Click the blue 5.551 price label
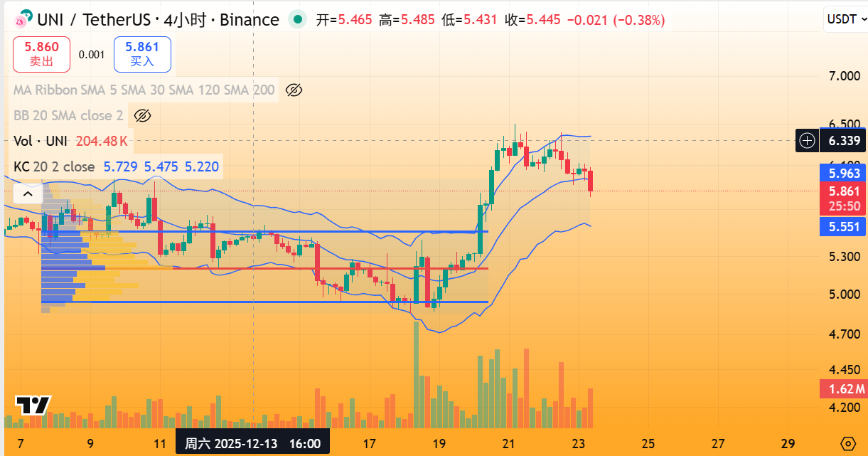This screenshot has width=868, height=456. [842, 228]
